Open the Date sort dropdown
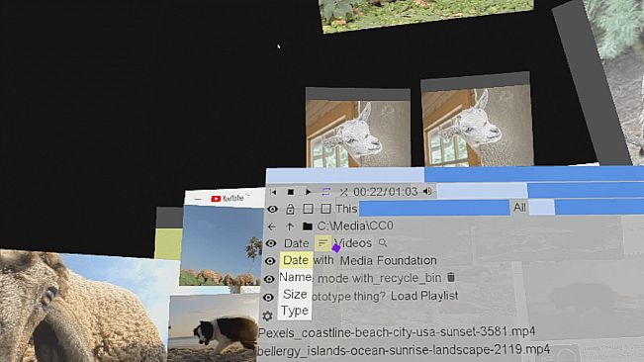This screenshot has width=644, height=362. 296,243
